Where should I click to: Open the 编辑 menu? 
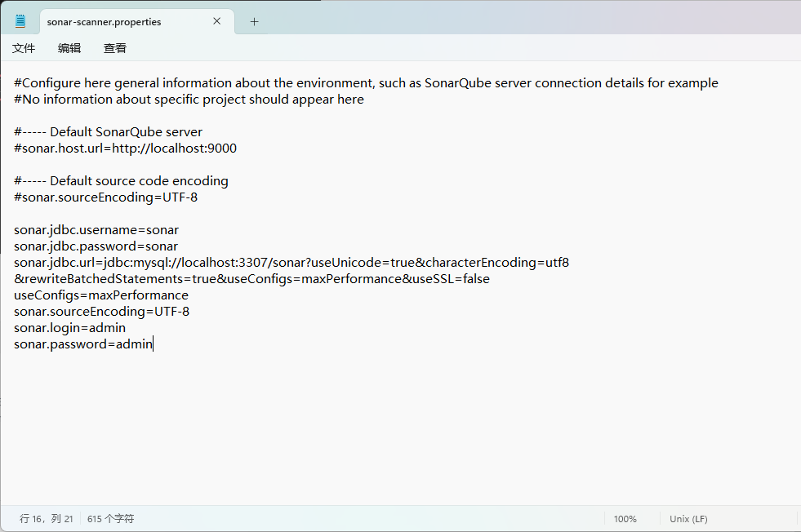pos(69,48)
